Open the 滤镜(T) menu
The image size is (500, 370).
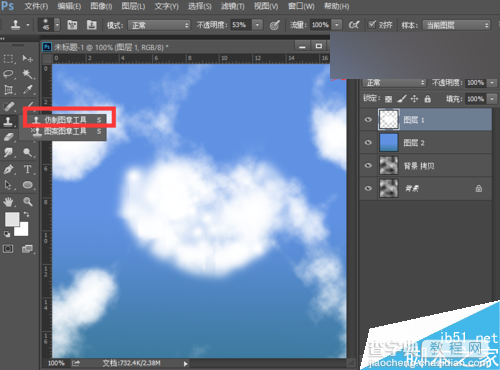(x=232, y=6)
